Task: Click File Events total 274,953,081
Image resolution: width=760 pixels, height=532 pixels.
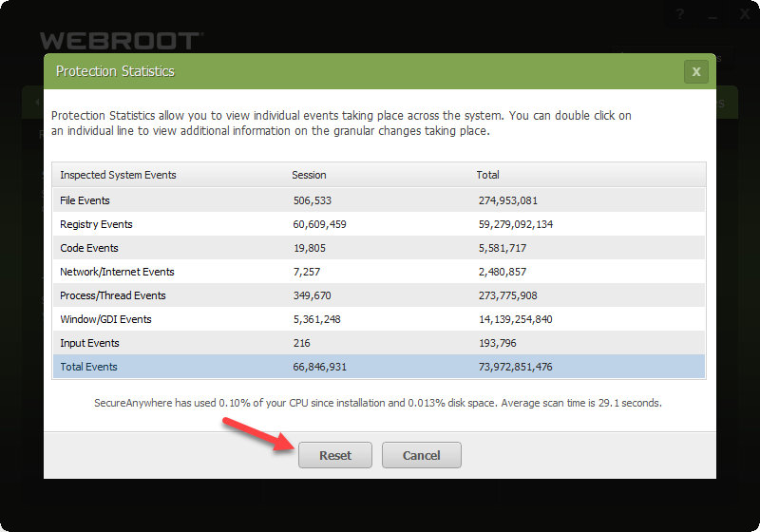Action: click(x=508, y=200)
